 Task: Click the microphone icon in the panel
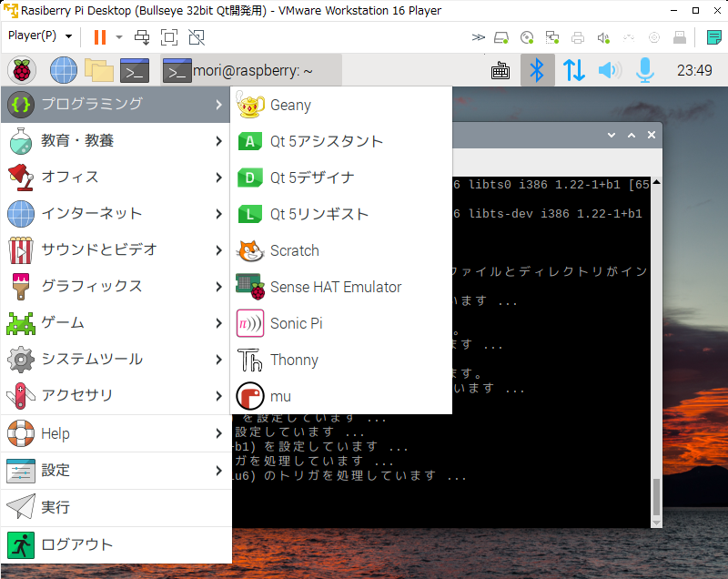pos(645,70)
